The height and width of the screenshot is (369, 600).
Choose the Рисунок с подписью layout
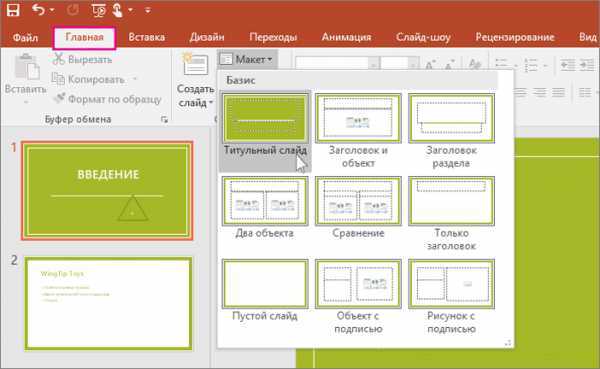pos(452,297)
